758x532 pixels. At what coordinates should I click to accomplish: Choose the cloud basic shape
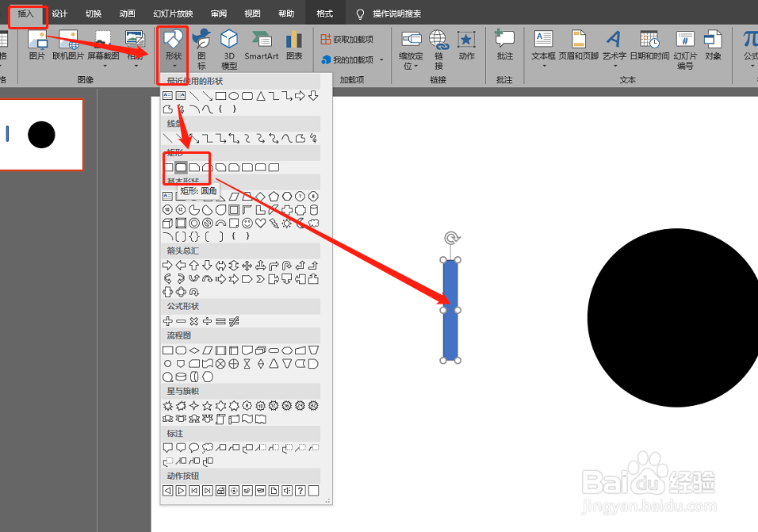pos(314,223)
